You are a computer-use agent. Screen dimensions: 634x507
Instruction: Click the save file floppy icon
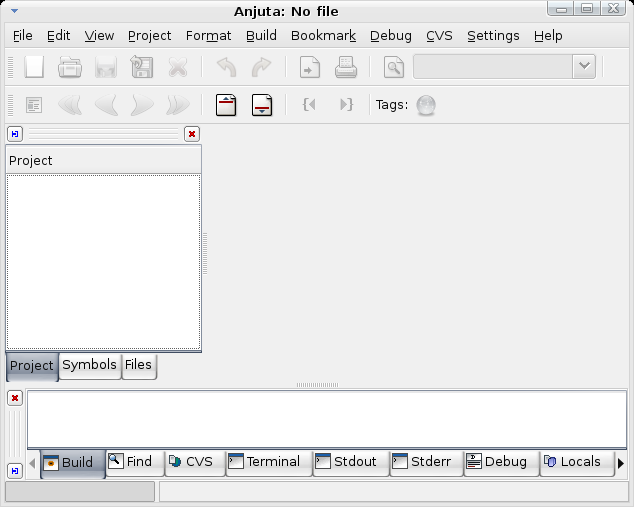click(106, 67)
